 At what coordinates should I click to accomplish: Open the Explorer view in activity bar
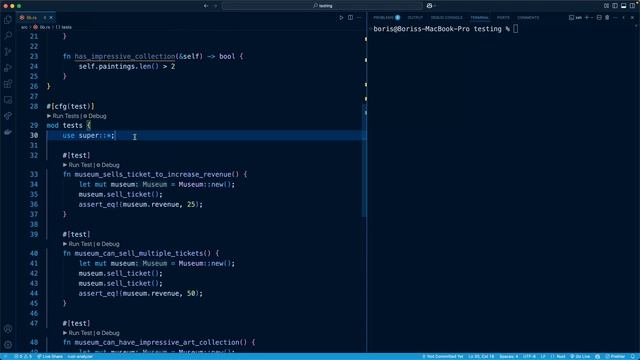pyautogui.click(x=8, y=20)
